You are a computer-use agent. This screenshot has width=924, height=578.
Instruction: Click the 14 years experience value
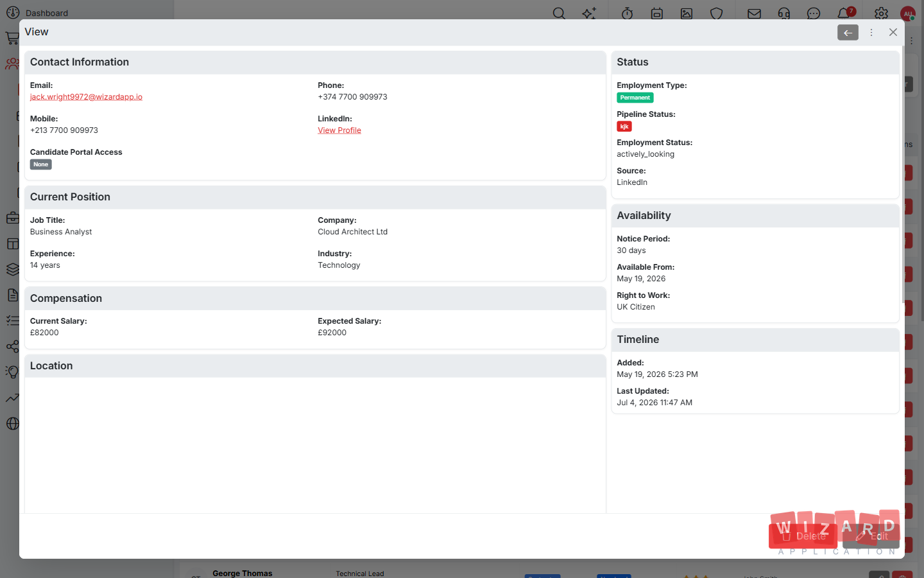(45, 265)
